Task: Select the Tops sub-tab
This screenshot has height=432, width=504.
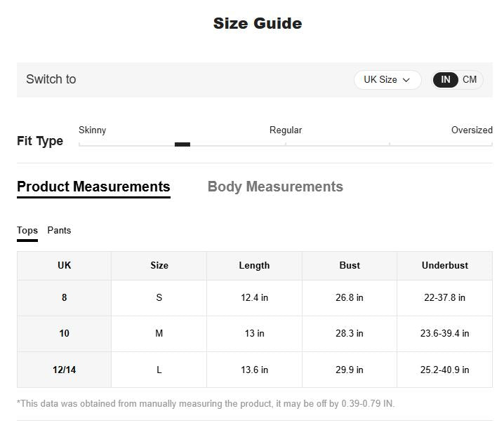Action: (27, 231)
